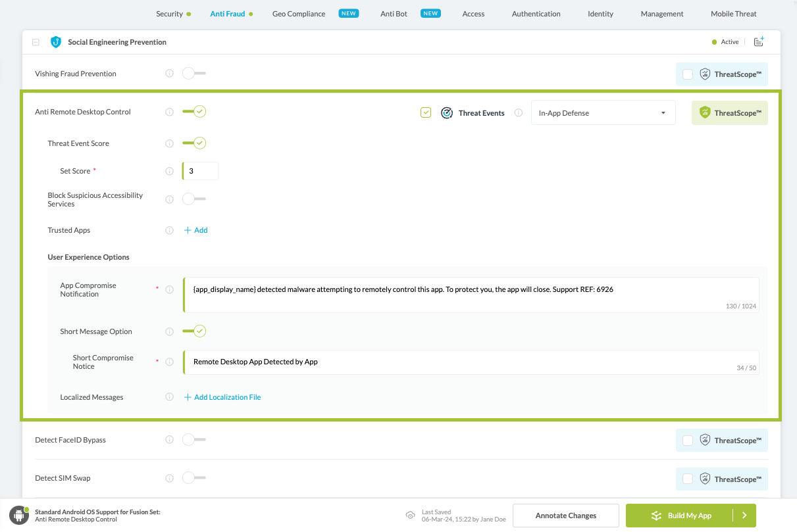Open the In-App Defense dropdown
This screenshot has width=797, height=532.
point(603,113)
